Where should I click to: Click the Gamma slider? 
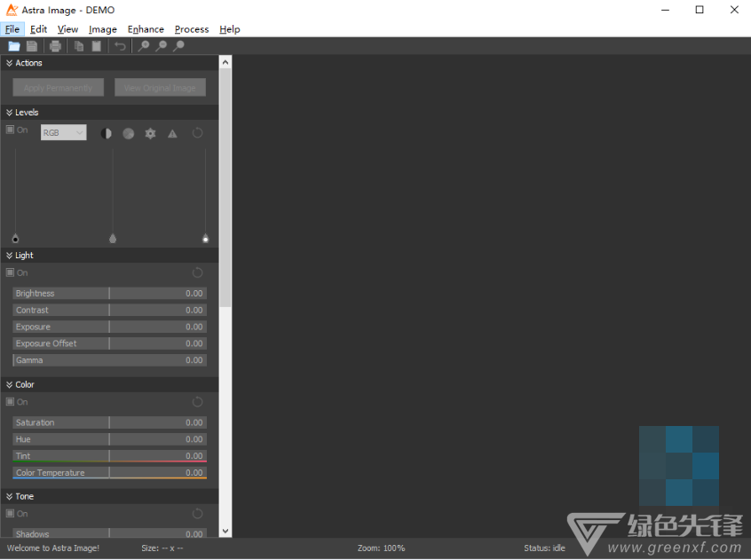click(x=110, y=360)
